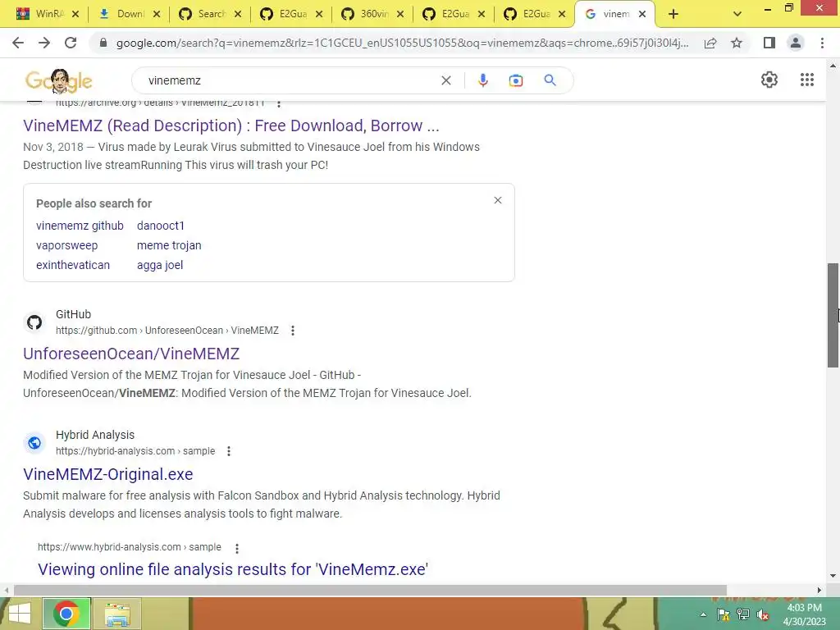This screenshot has height=630, width=840.
Task: Open the Chrome profile avatar
Action: pos(796,43)
